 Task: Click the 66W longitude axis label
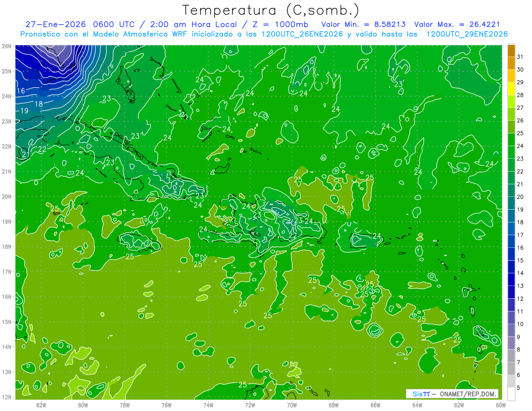[x=375, y=405]
